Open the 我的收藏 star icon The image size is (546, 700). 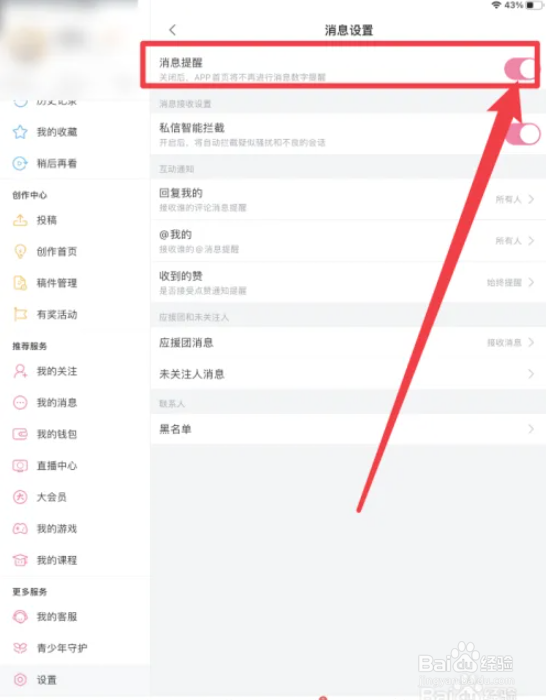[x=20, y=132]
